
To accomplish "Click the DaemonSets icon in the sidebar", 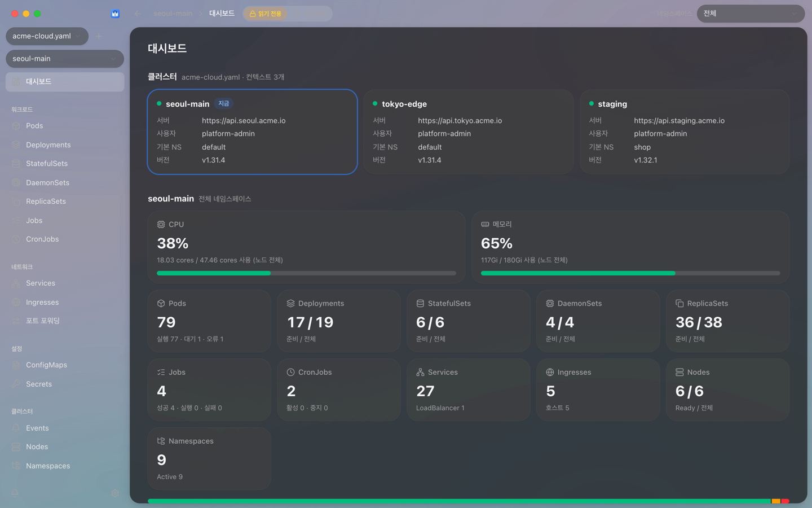I will coord(16,183).
